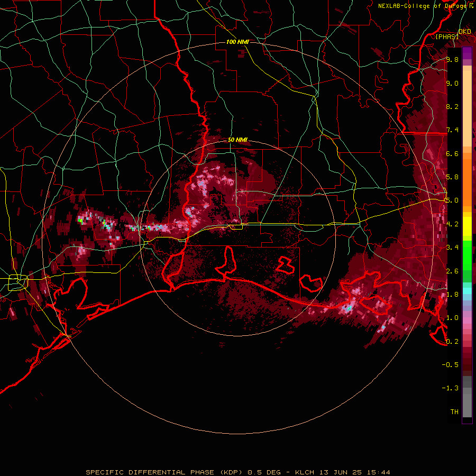Screen dimensions: 476x476
Task: Click the [PHAS] units label
Action: [447, 36]
